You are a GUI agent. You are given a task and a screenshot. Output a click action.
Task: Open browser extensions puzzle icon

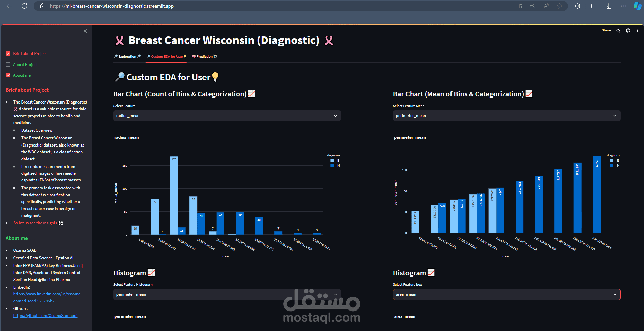(x=577, y=6)
